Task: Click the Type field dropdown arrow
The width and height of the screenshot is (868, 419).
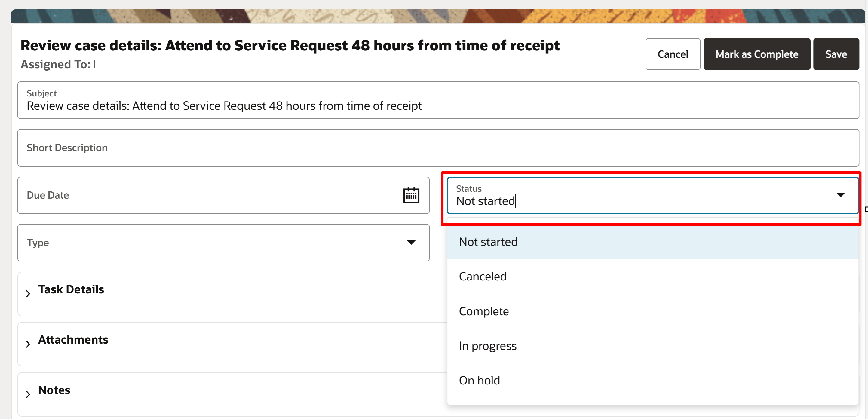Action: 412,243
